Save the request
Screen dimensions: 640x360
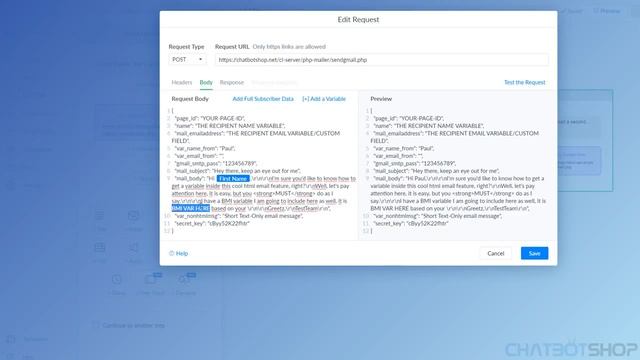pos(534,253)
